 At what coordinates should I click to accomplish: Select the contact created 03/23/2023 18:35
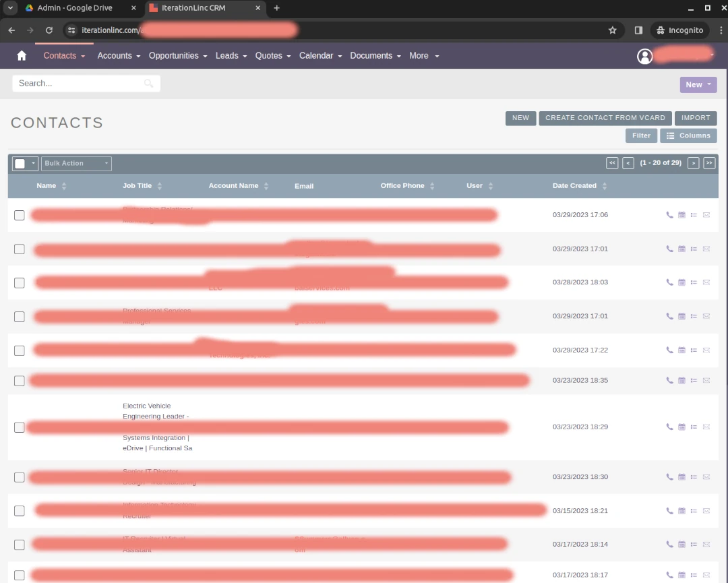[19, 381]
